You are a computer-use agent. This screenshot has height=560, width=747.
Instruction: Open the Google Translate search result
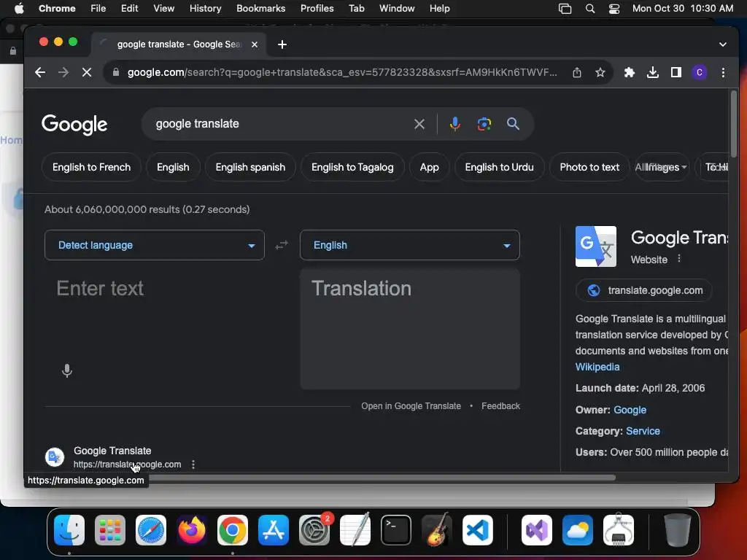112,451
